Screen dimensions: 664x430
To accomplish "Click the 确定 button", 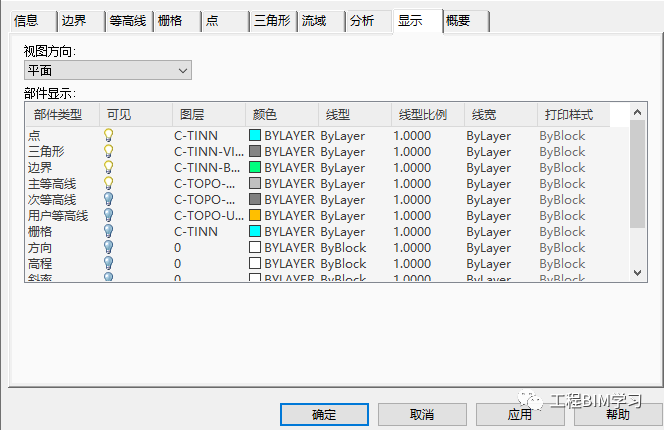I will click(324, 414).
